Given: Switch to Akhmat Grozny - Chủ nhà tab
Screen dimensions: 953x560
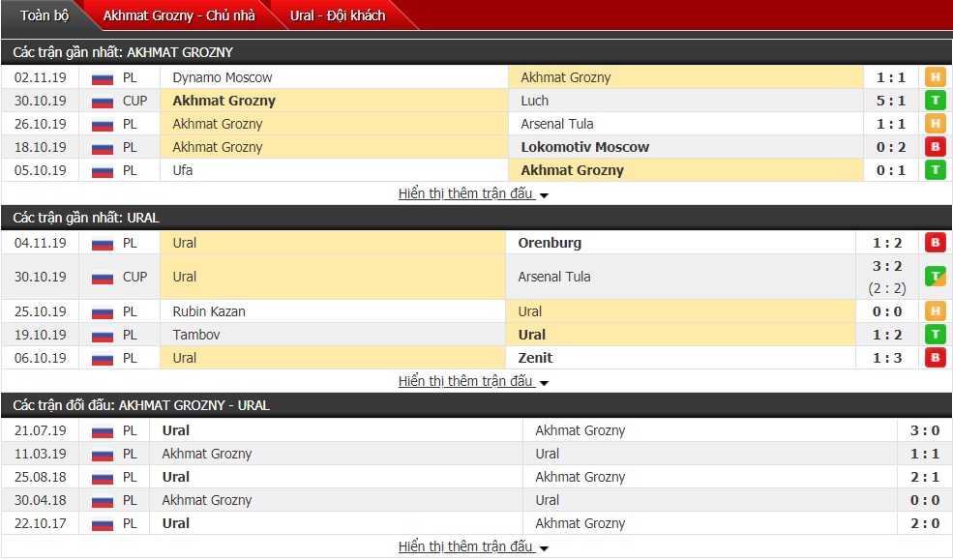Looking at the screenshot, I should click(x=179, y=15).
